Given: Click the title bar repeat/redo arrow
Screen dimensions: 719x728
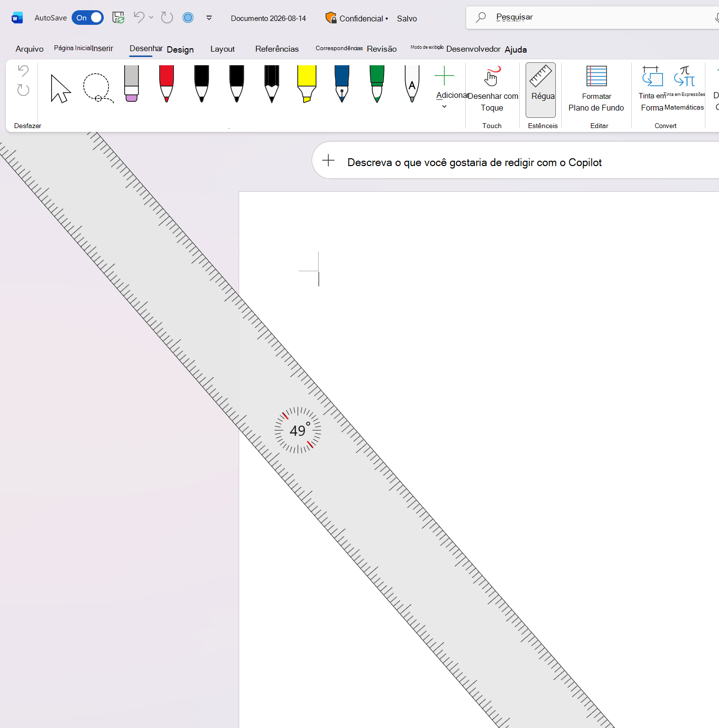Looking at the screenshot, I should pos(167,18).
